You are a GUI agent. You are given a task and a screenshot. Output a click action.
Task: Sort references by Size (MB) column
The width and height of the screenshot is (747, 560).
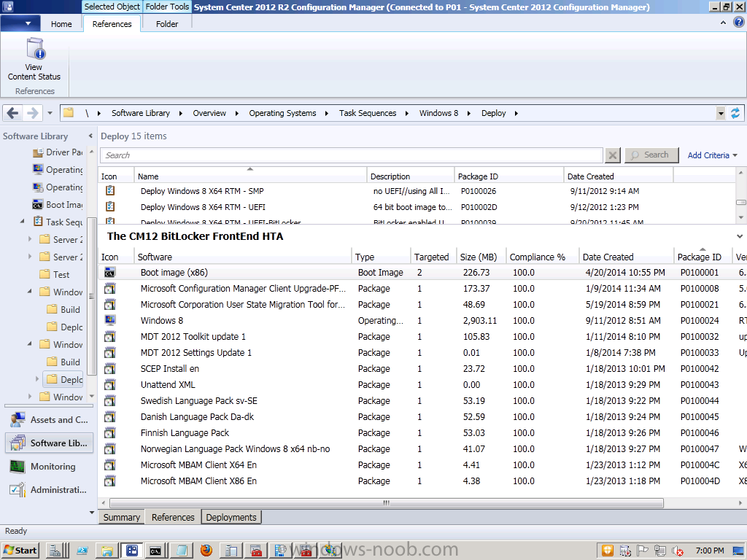(x=481, y=257)
